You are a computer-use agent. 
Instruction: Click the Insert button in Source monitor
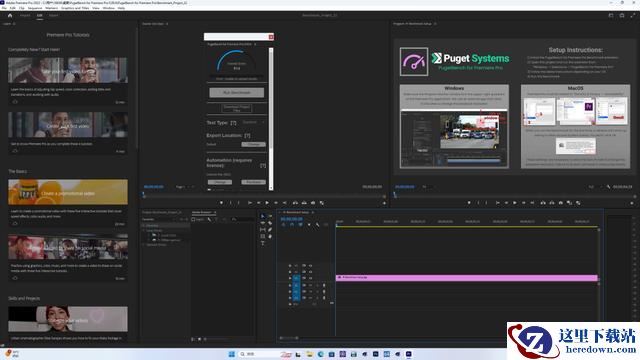(x=295, y=203)
